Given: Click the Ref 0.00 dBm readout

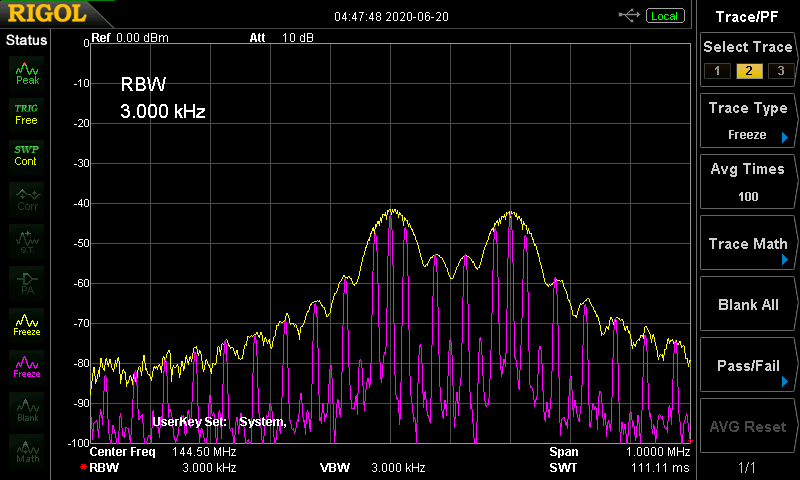Looking at the screenshot, I should 130,38.
